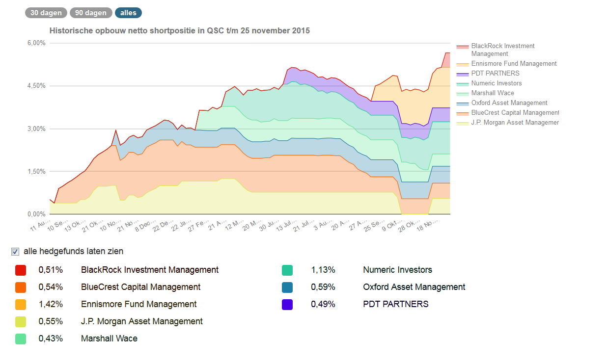This screenshot has height=364, width=607.
Task: Click PDT PARTNERS purple swatch in list
Action: pyautogui.click(x=287, y=305)
